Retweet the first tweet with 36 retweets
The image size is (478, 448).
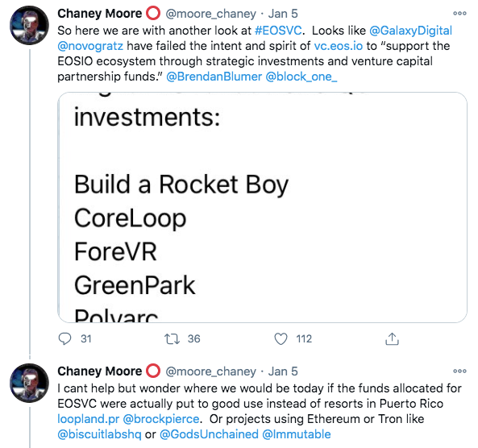(x=172, y=339)
